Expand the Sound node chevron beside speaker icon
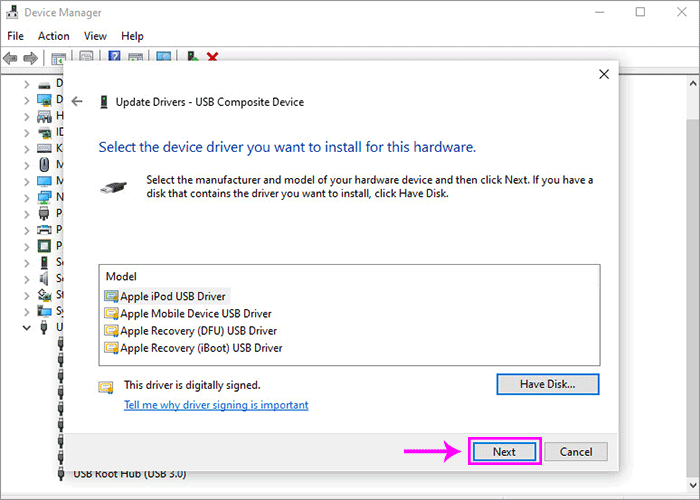This screenshot has width=700, height=500. click(26, 279)
